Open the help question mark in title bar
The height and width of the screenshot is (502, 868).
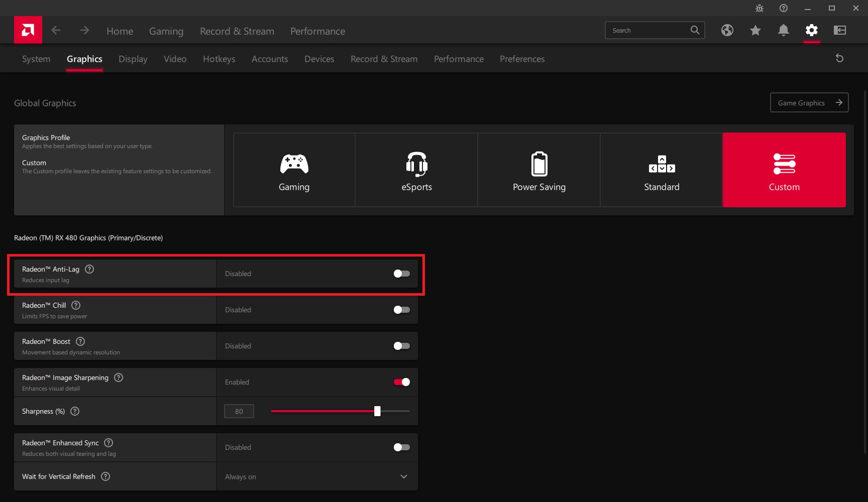[784, 8]
